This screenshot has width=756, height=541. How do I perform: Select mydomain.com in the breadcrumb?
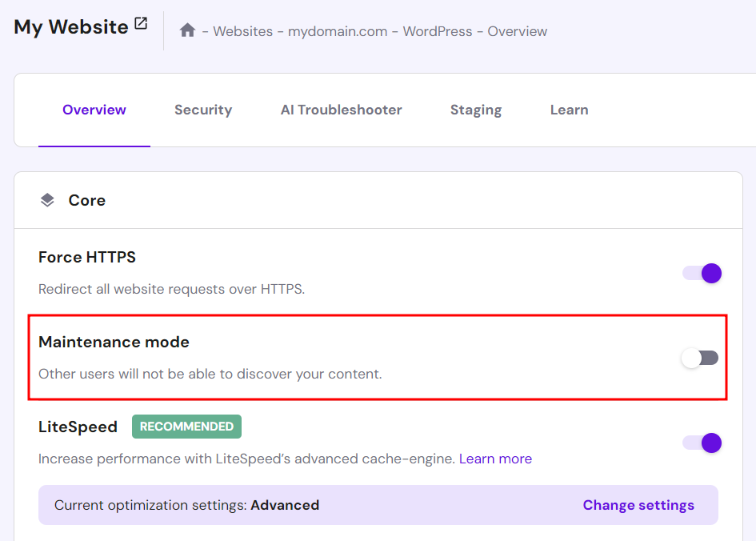click(x=338, y=31)
